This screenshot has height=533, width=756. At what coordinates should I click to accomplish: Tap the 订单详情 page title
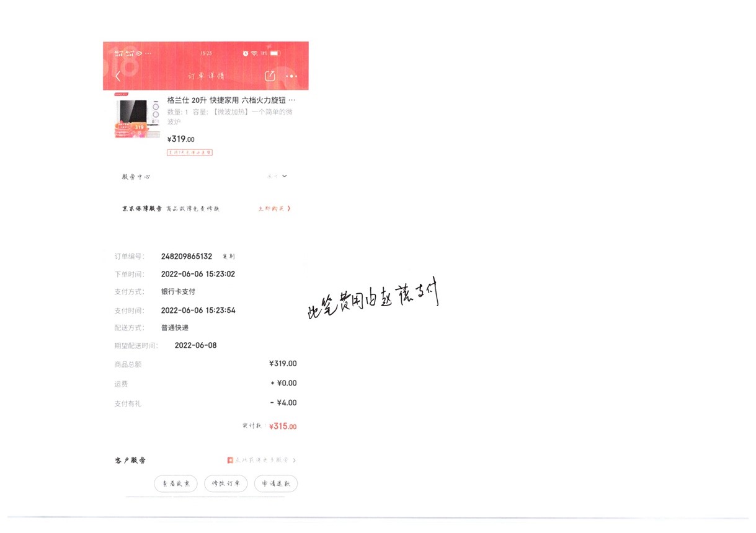tap(206, 76)
